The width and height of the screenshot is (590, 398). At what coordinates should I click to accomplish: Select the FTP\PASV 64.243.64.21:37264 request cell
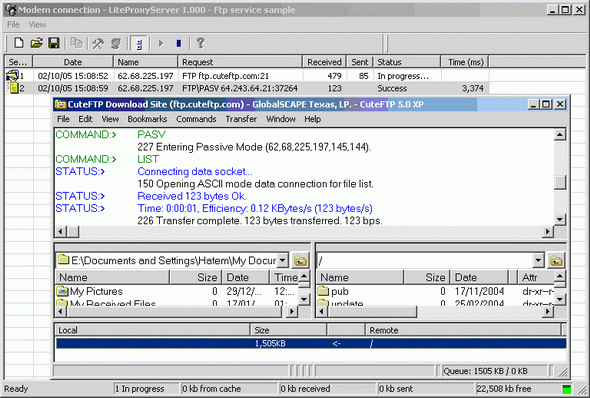coord(240,88)
